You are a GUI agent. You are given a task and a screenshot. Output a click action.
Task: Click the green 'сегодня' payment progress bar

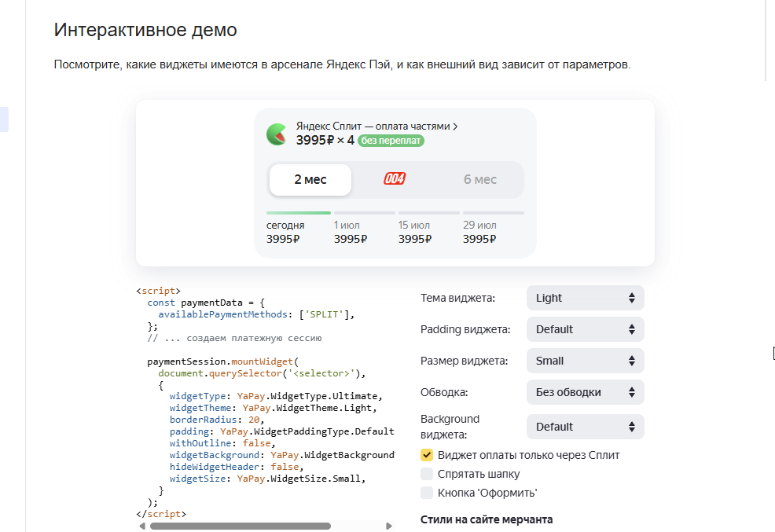point(299,213)
